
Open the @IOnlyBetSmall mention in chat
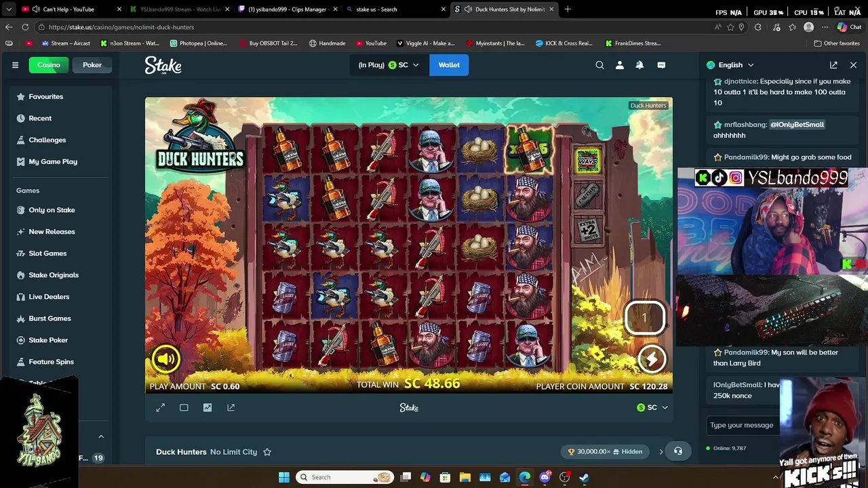[x=797, y=125]
